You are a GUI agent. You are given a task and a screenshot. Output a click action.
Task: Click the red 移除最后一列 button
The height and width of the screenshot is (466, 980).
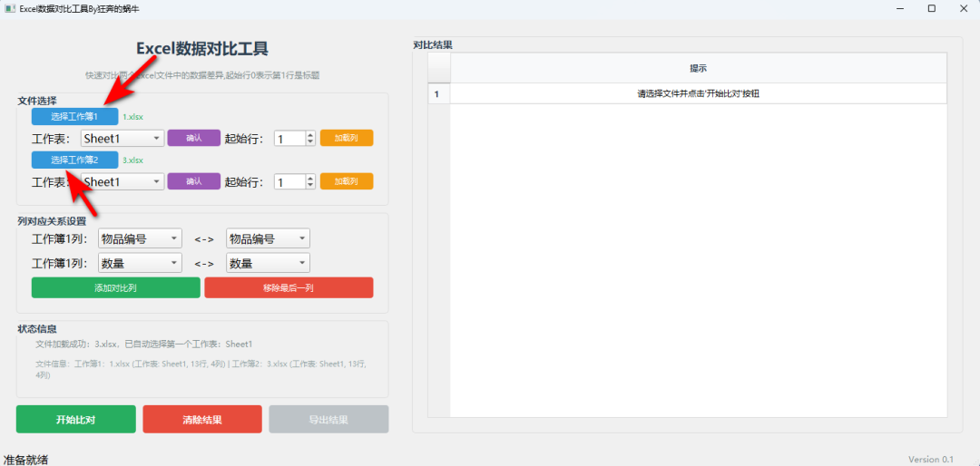[x=289, y=288]
